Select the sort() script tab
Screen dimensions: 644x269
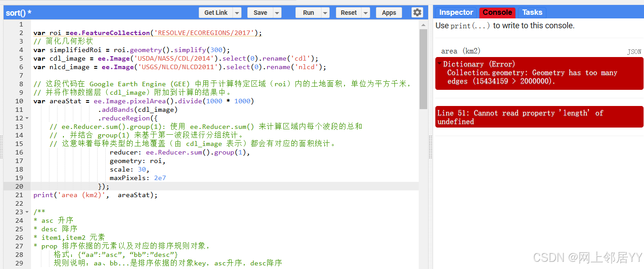click(16, 12)
